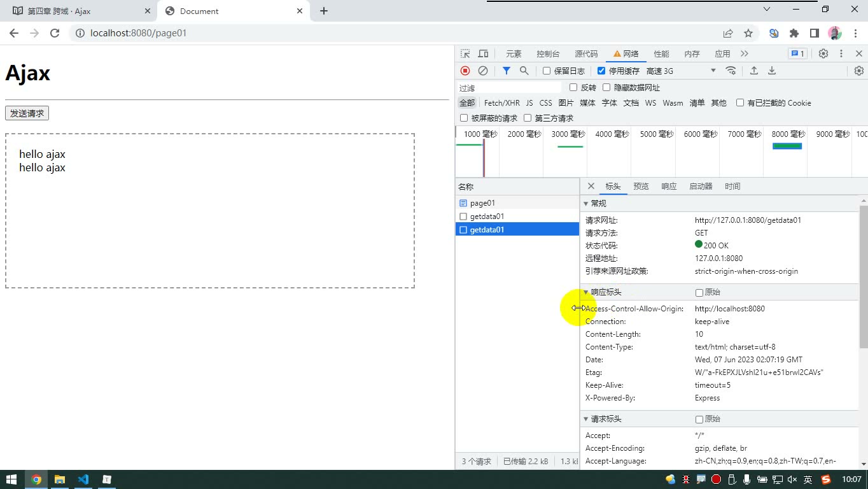The height and width of the screenshot is (489, 868).
Task: Open network search magnifier
Action: 524,71
